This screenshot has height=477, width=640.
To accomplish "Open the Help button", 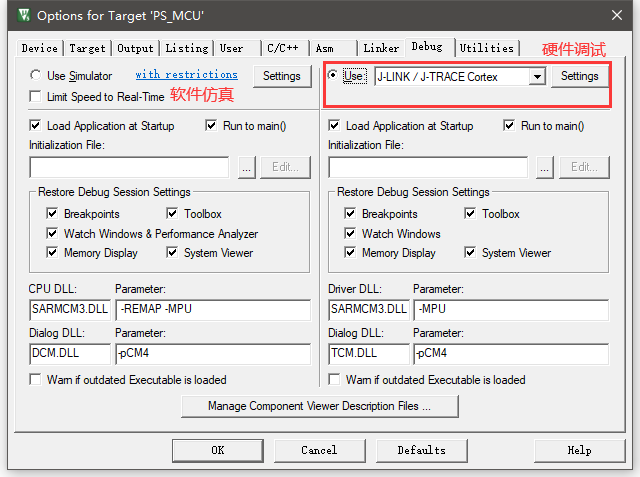I will point(580,450).
